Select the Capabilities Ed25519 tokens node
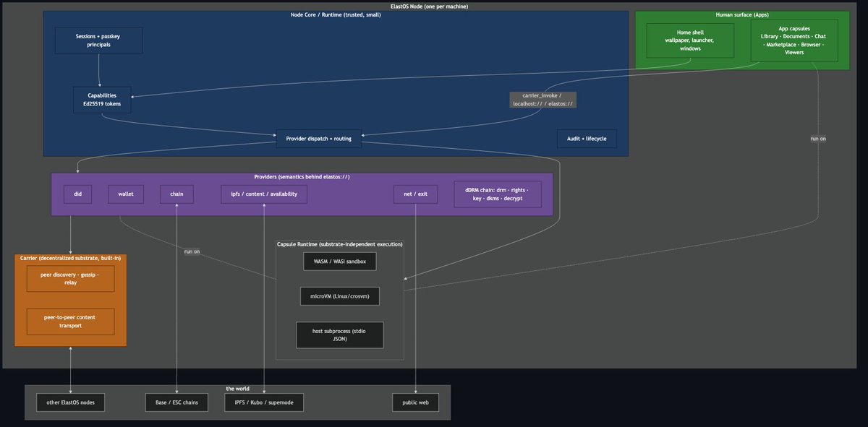 [102, 100]
